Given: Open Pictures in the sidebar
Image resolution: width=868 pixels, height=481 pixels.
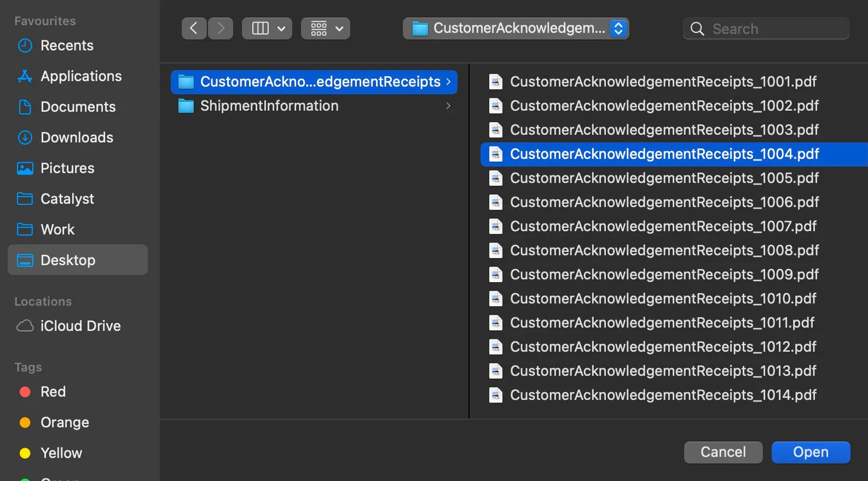Looking at the screenshot, I should (78, 168).
